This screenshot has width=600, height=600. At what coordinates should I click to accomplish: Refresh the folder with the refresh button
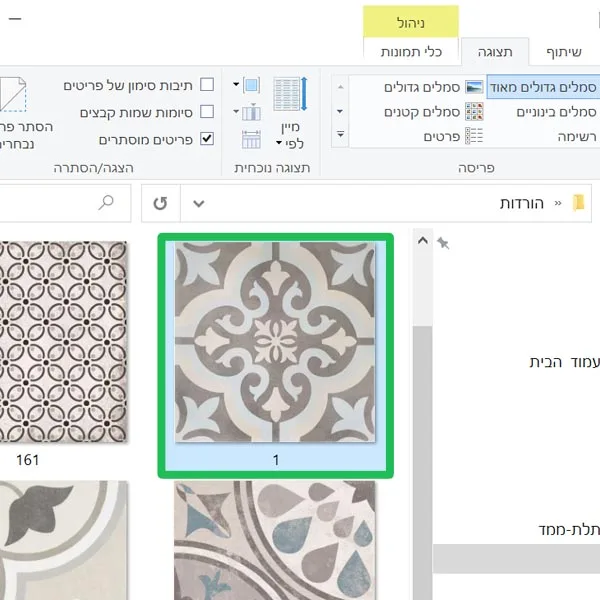tap(160, 203)
